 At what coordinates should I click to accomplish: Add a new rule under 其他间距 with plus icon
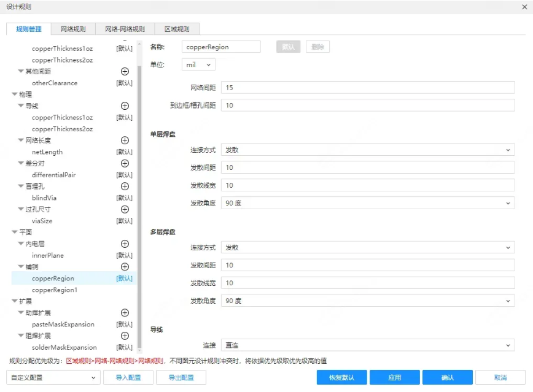(x=125, y=71)
